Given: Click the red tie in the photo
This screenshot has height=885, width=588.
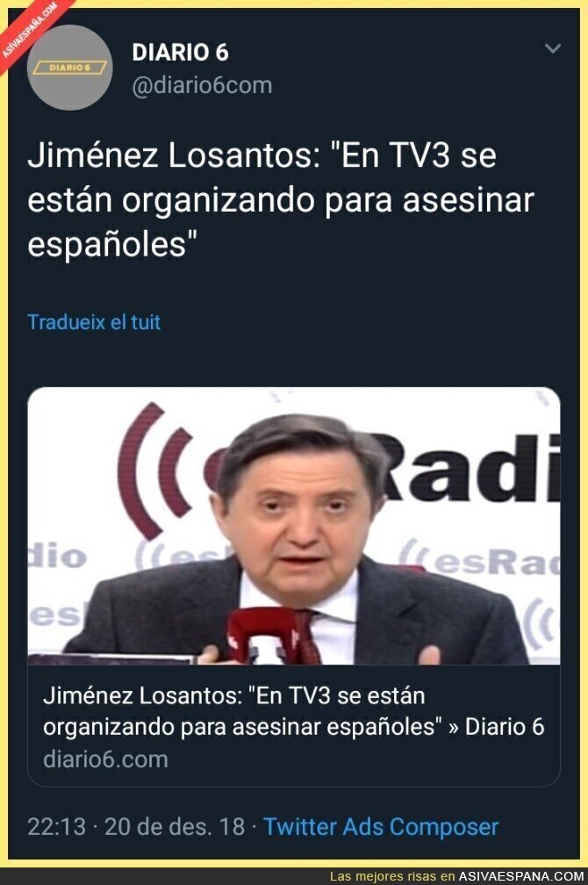Looking at the screenshot, I should tap(307, 637).
